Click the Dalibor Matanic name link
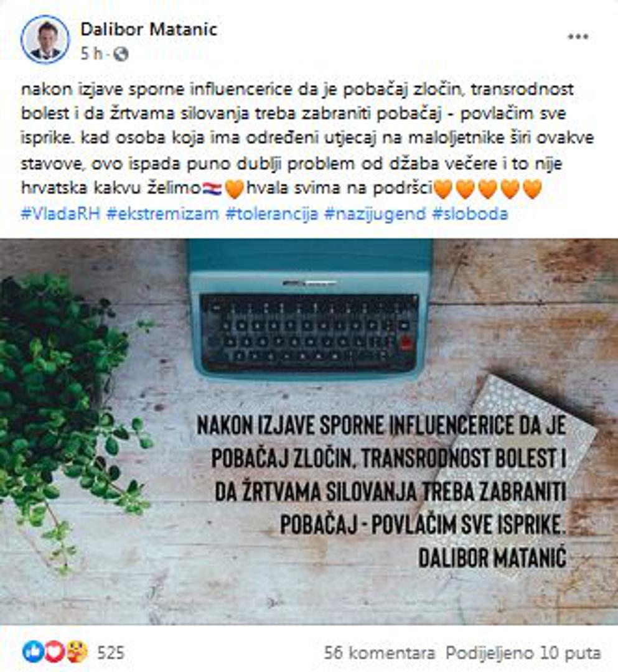The image size is (618, 672). (149, 29)
